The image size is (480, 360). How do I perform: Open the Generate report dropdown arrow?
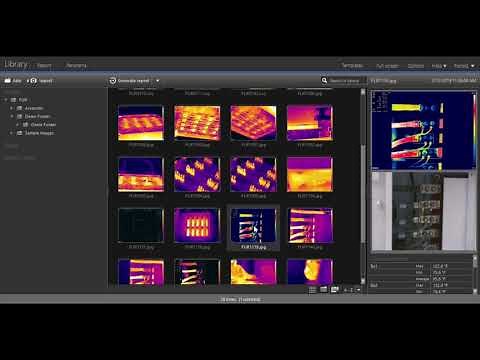tap(158, 81)
